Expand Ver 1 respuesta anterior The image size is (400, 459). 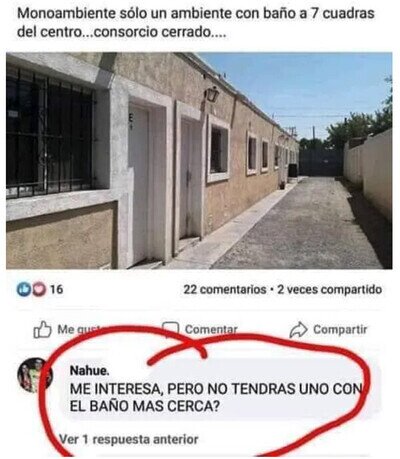tap(129, 439)
